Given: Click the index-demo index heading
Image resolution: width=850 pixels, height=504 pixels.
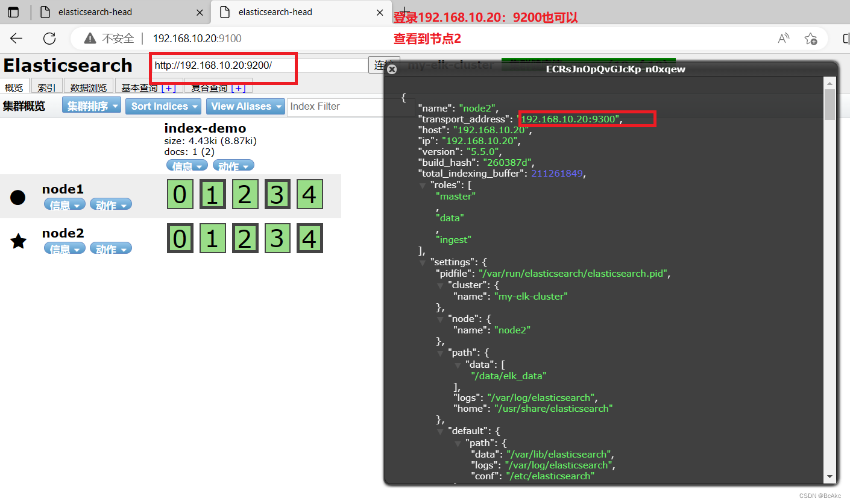Looking at the screenshot, I should click(x=205, y=128).
